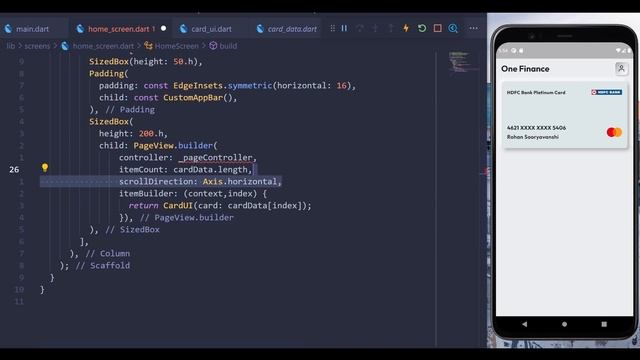
Task: Click the CardUI return statement
Action: [220, 206]
